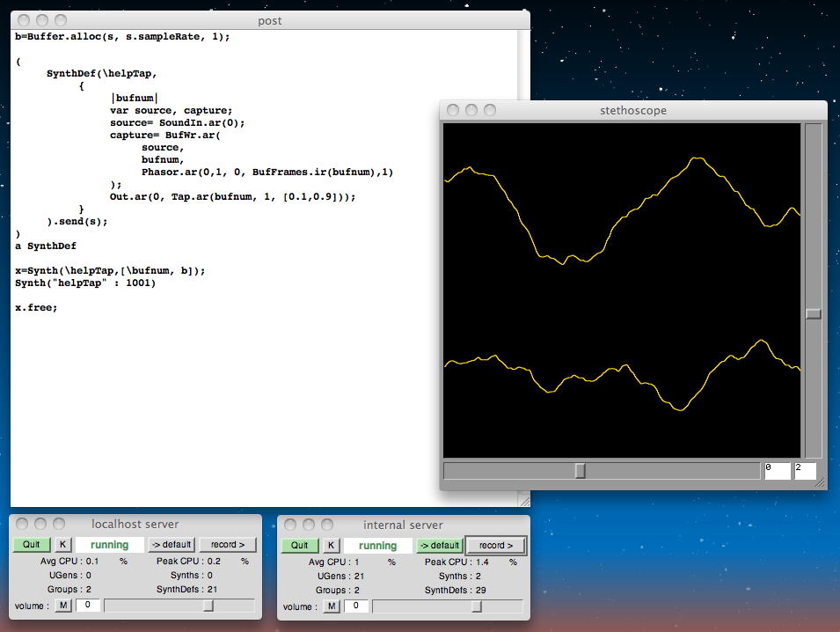Mute the internal server with M

coord(332,606)
